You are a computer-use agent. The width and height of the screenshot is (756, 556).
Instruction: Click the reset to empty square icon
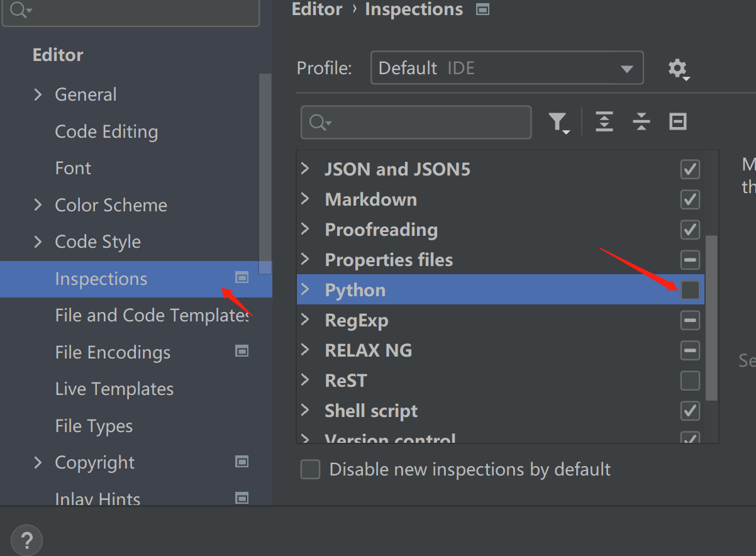click(x=677, y=121)
